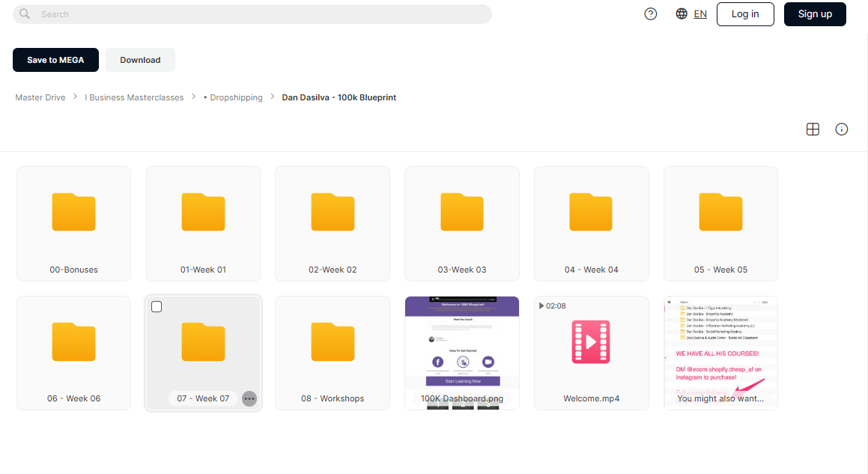Open the 08 - Workshops folder
This screenshot has width=868, height=474.
(333, 353)
